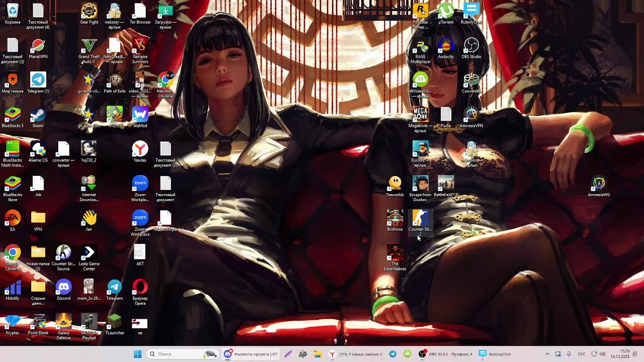The width and height of the screenshot is (644, 362).
Task: Open Новая папка (2) folder
Action: click(38, 258)
